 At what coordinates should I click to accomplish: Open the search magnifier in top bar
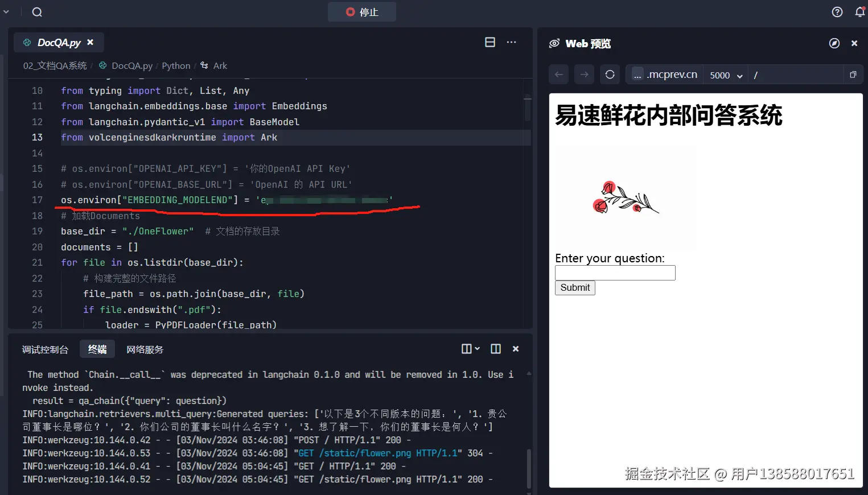(37, 12)
